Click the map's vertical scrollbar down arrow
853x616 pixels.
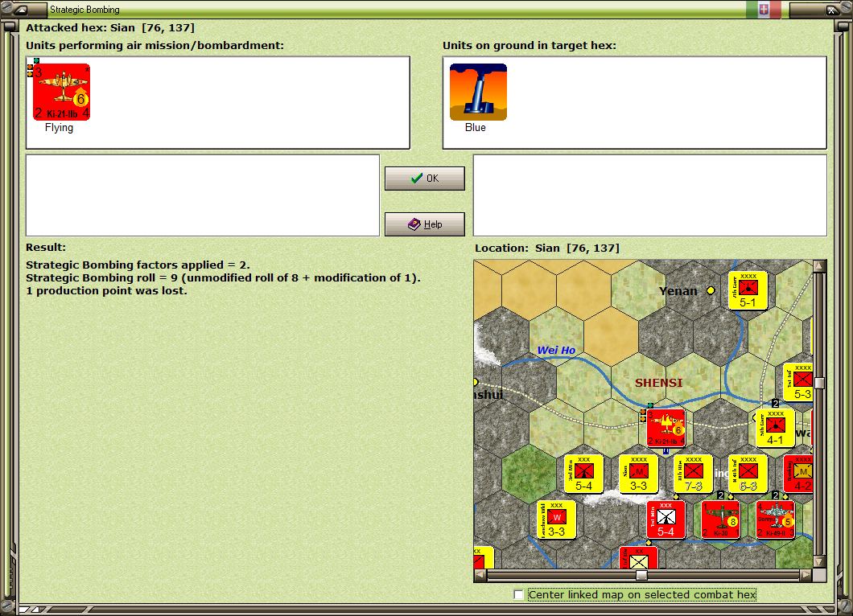[820, 562]
